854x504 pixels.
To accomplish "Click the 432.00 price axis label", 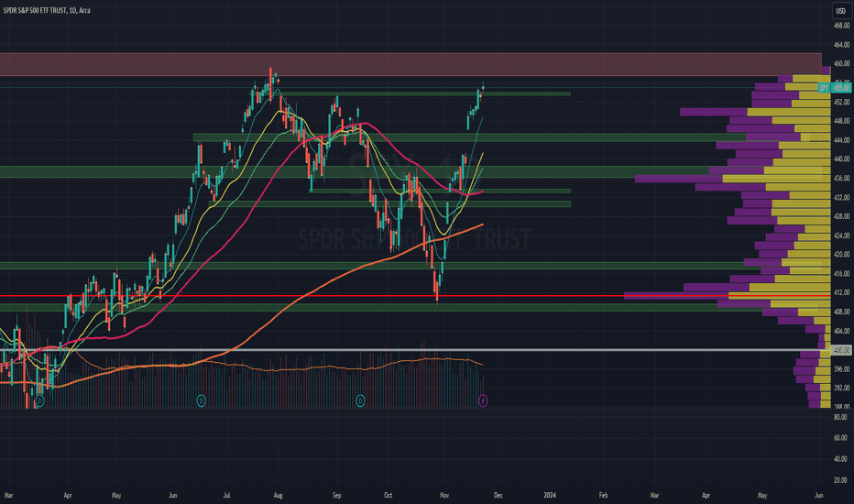I will 841,197.
